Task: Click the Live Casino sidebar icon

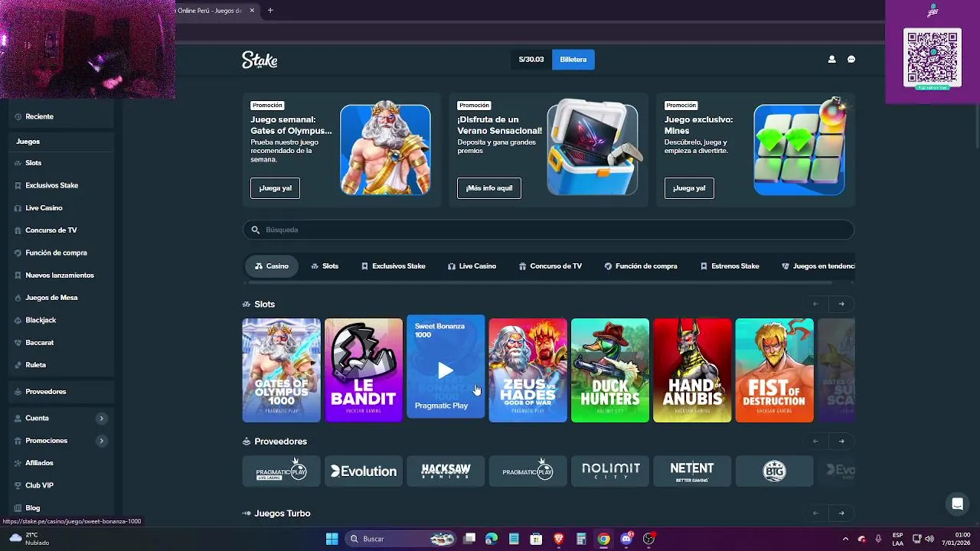Action: tap(18, 208)
